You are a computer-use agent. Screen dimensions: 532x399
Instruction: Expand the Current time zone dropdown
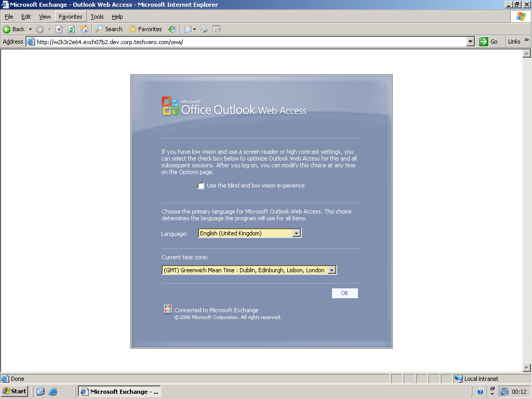coord(332,270)
